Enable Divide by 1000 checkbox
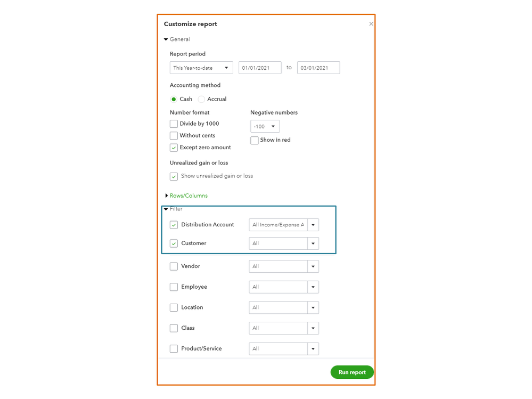 pos(174,124)
